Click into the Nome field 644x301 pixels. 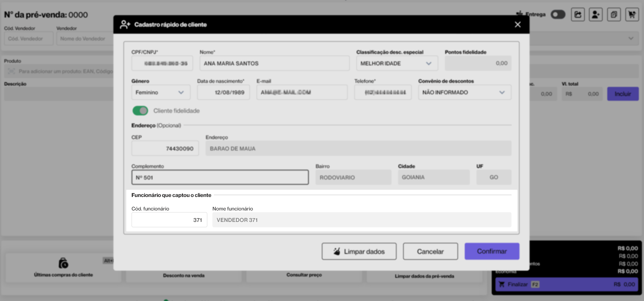pyautogui.click(x=274, y=63)
